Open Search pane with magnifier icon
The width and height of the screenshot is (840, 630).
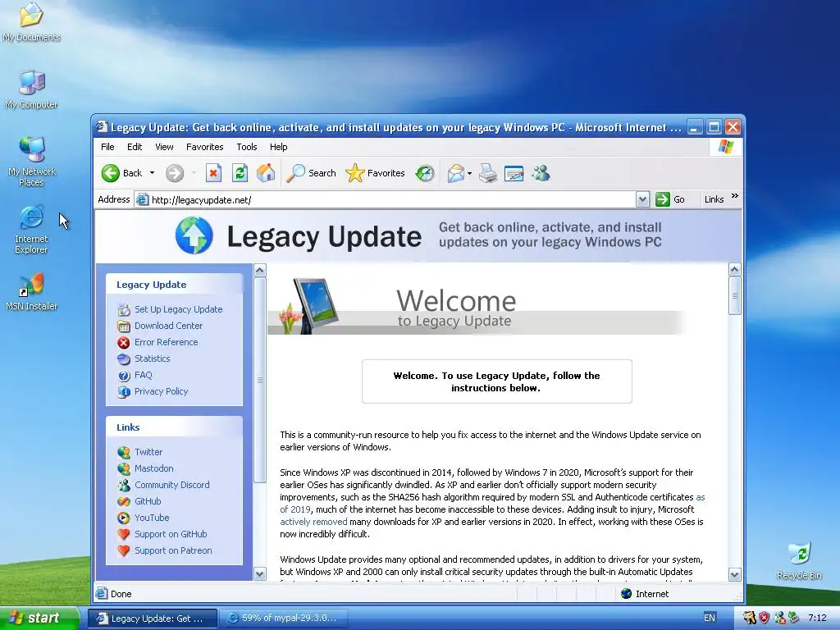[x=295, y=173]
